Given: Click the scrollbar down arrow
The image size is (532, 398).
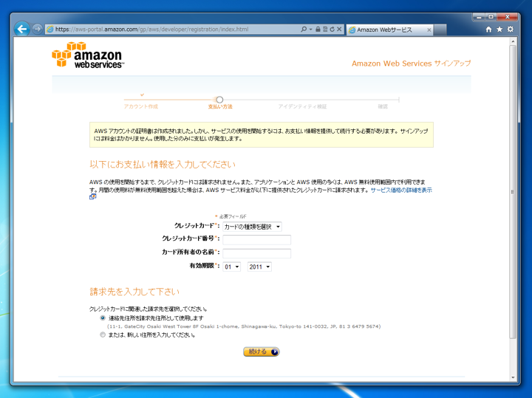Looking at the screenshot, I should [513, 377].
